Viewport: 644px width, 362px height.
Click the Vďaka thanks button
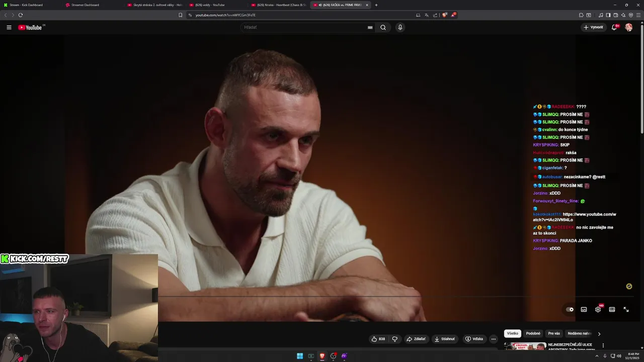474,339
